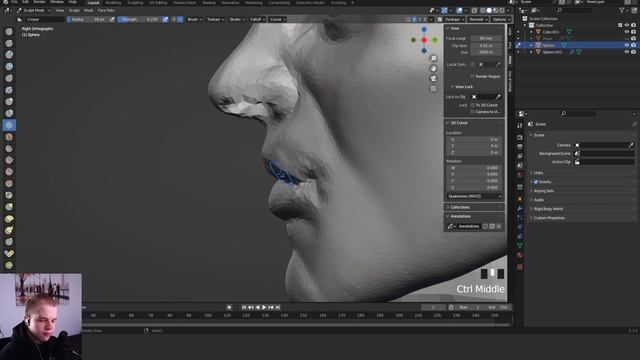Click the viewport zoom magnifier icon
Image resolution: width=640 pixels, height=360 pixels.
coord(433,58)
